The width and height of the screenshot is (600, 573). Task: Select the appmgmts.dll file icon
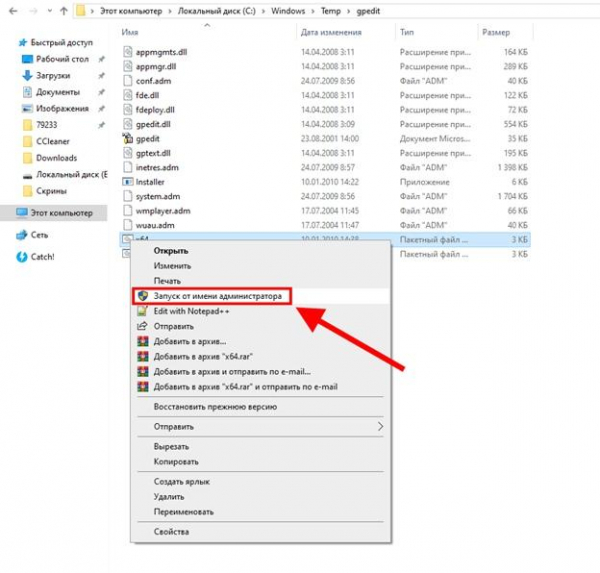coord(128,52)
